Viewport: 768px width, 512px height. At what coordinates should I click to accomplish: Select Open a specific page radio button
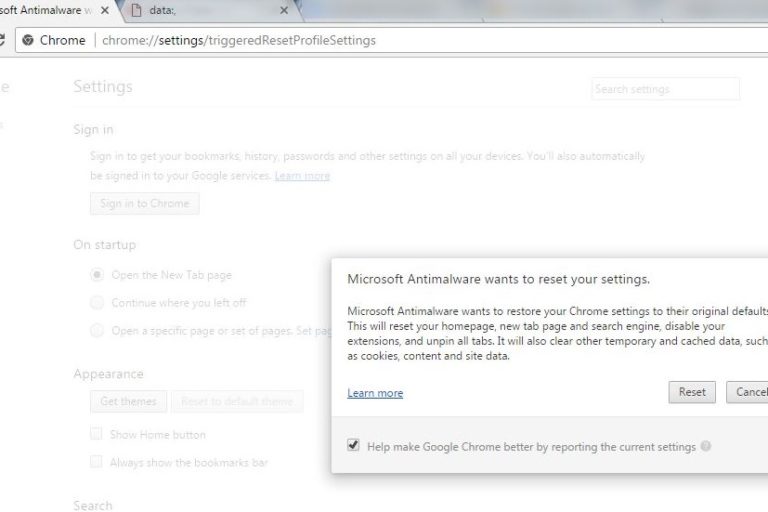pos(97,330)
